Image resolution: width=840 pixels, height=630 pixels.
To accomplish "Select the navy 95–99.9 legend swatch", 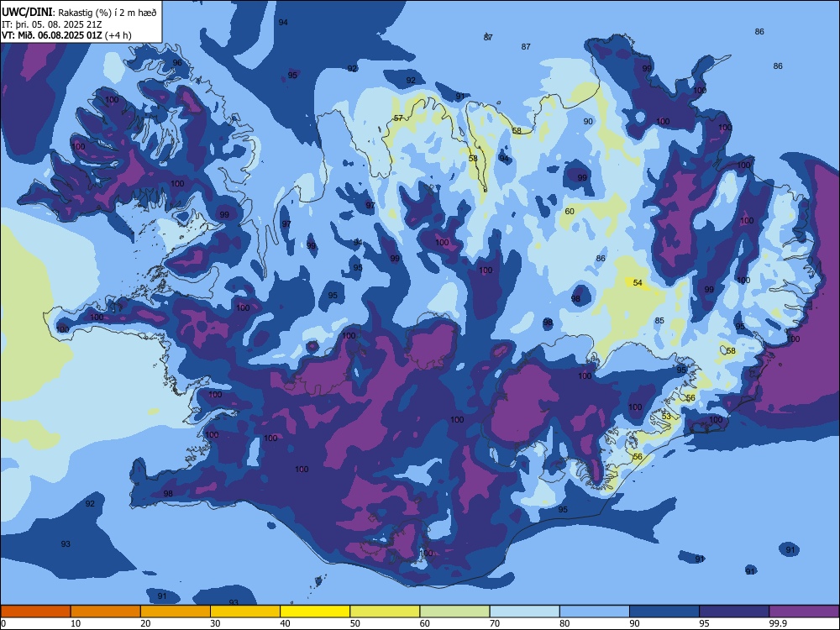I will 734,612.
